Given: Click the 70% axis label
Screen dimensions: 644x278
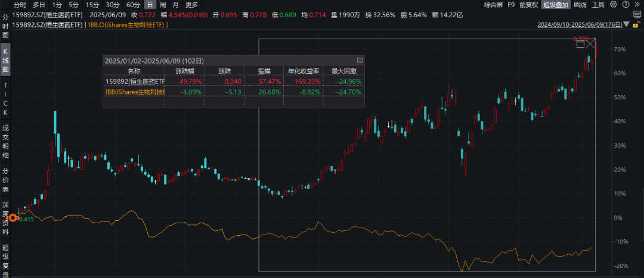Looking at the screenshot, I should (620, 49).
